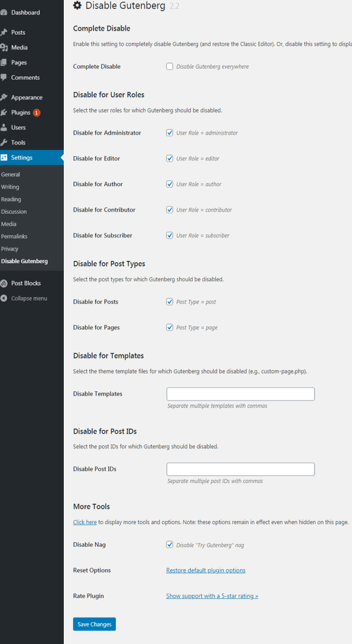Open the Users menu item
352x644 pixels.
coord(32,127)
